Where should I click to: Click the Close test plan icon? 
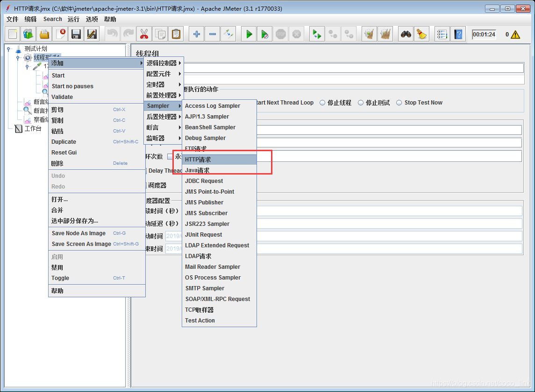[x=60, y=34]
